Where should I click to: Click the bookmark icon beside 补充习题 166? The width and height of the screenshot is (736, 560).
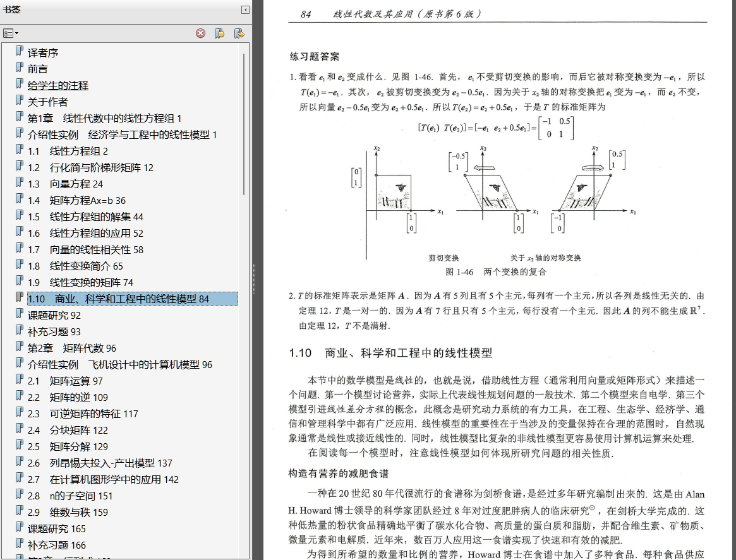point(19,543)
